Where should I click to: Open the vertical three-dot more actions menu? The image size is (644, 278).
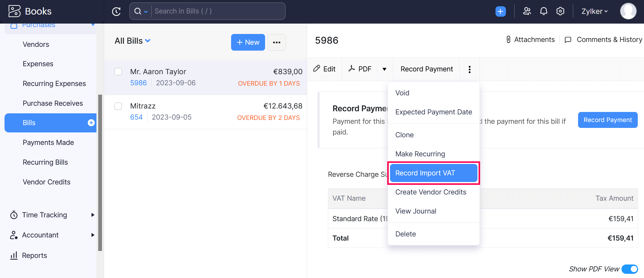coord(469,69)
